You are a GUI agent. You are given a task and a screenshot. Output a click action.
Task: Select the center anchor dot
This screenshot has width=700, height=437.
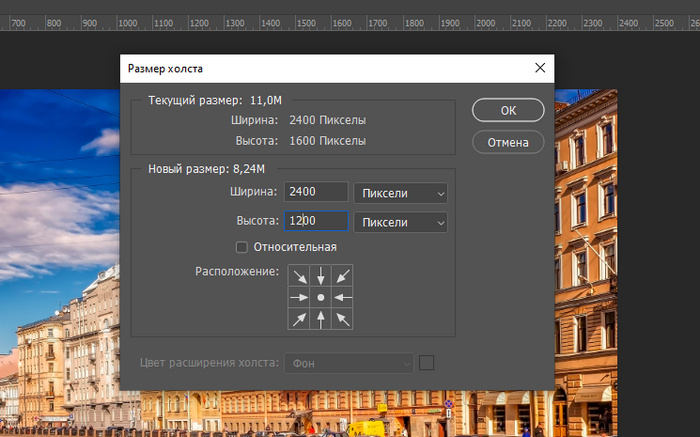click(x=321, y=298)
